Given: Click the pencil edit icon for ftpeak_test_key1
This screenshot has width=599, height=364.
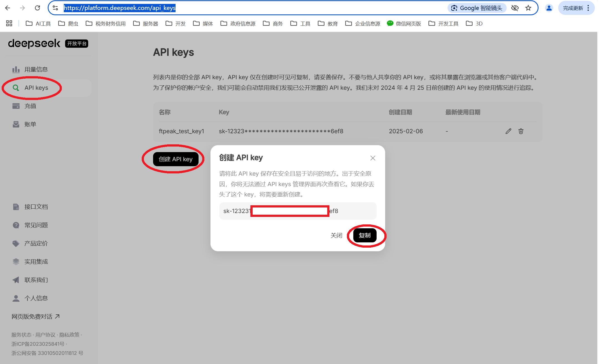Looking at the screenshot, I should click(x=508, y=131).
